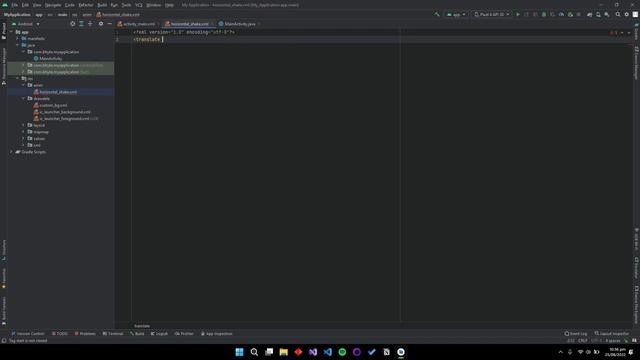The width and height of the screenshot is (640, 360).
Task: Open the Navigate menu
Action: 53,5
